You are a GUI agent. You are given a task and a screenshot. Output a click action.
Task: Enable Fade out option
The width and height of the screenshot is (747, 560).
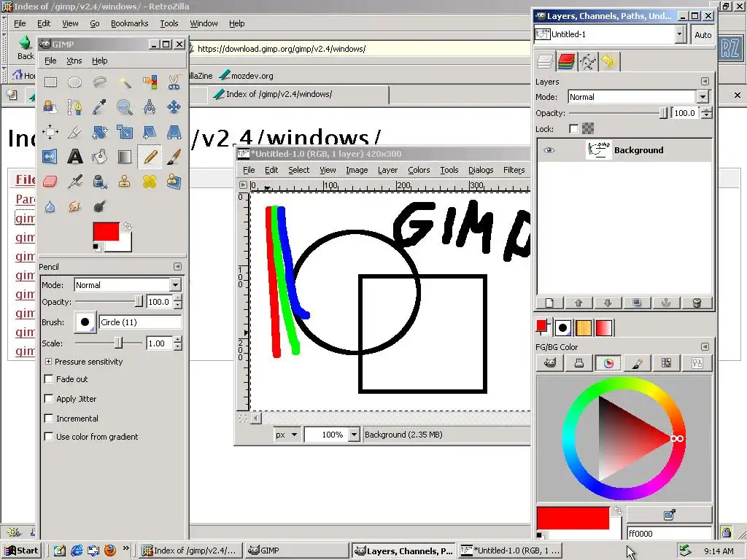point(49,379)
